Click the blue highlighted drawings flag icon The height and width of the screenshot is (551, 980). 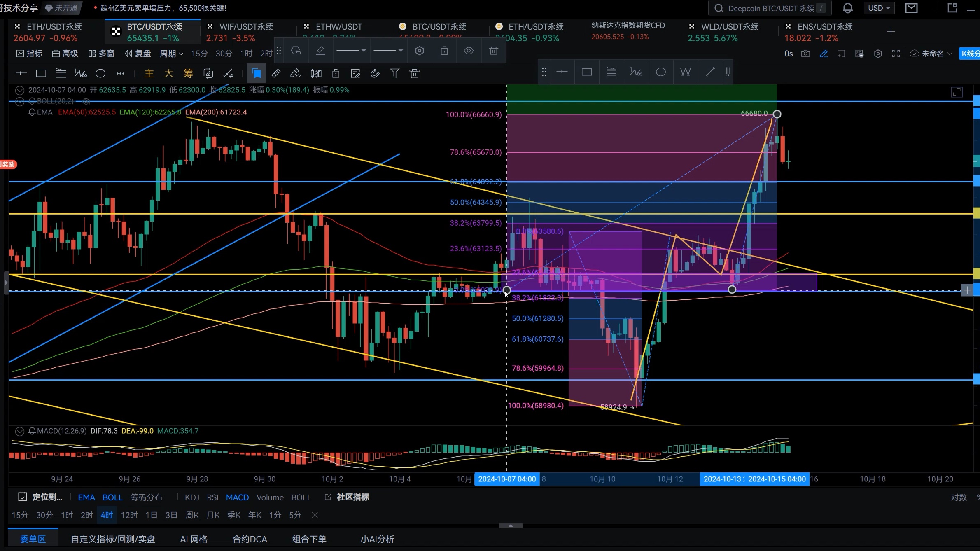click(x=256, y=74)
